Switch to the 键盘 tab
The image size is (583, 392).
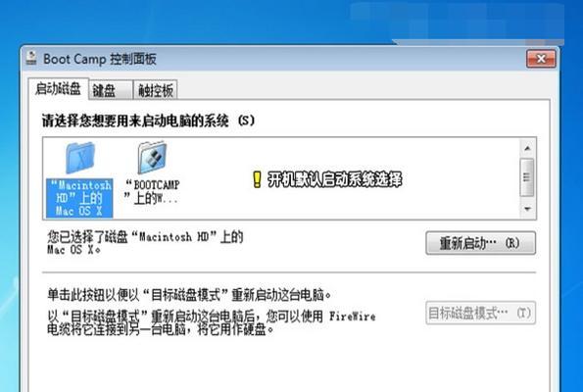point(110,90)
